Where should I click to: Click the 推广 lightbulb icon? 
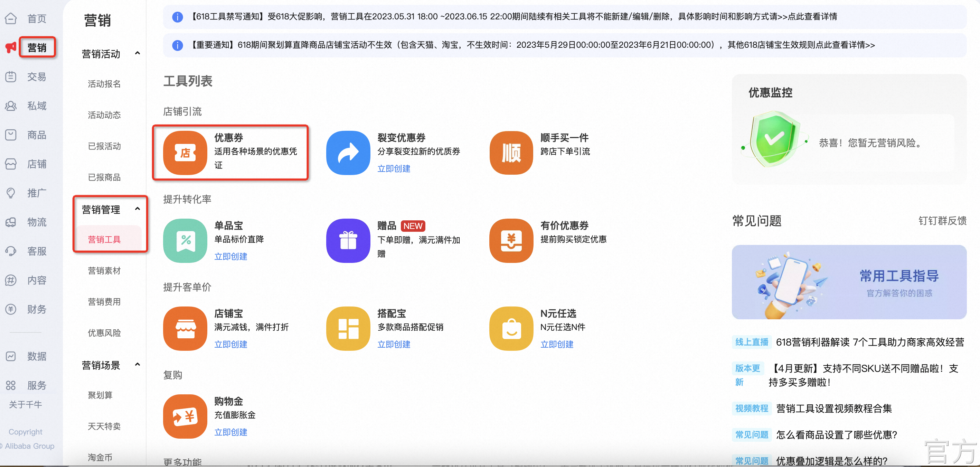click(11, 193)
